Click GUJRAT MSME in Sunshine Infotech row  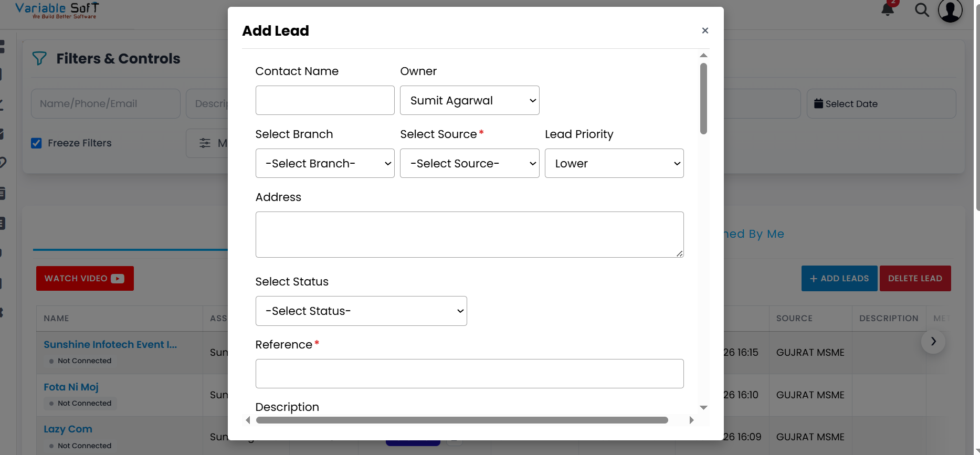click(810, 352)
